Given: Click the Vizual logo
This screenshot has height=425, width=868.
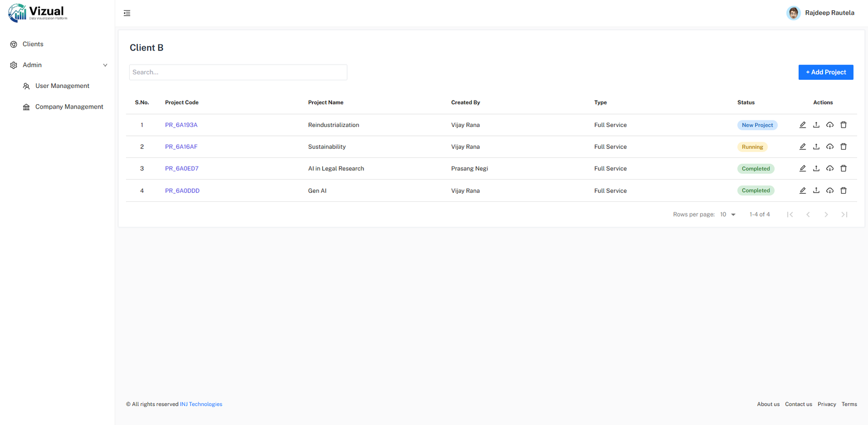Looking at the screenshot, I should tap(37, 13).
